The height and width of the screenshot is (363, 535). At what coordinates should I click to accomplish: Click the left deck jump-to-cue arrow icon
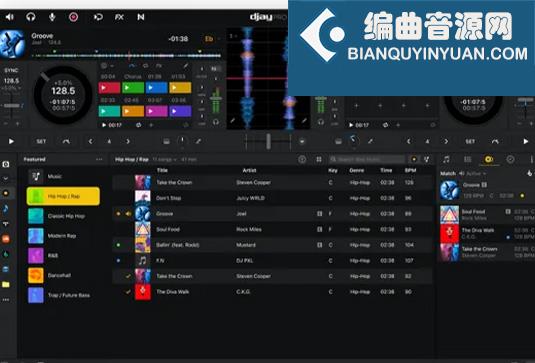[66, 141]
